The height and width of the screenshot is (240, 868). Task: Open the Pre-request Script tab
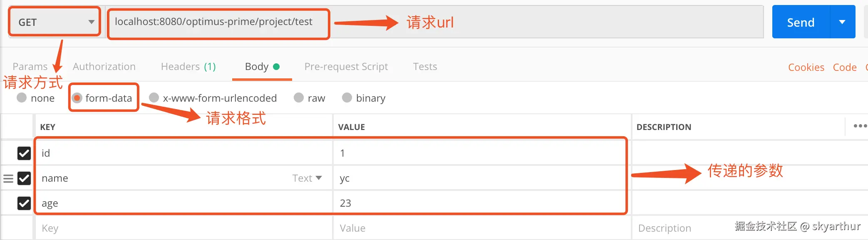346,67
